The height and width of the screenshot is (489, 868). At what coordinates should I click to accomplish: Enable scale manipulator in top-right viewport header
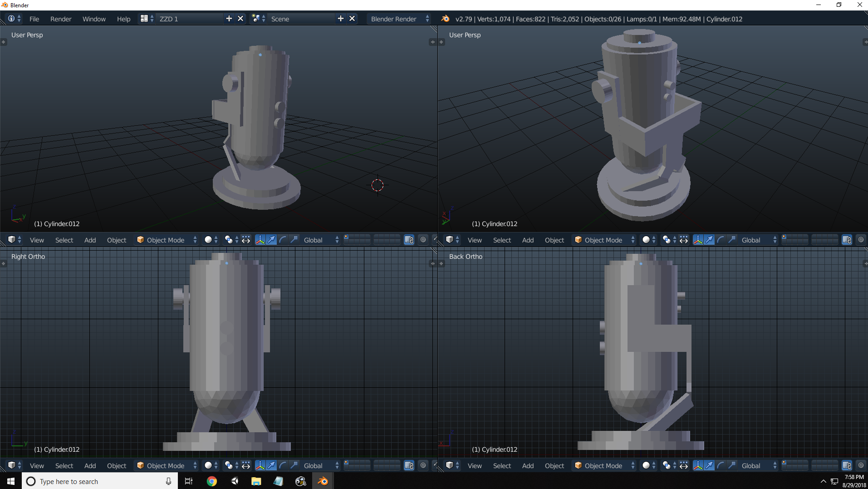(x=732, y=240)
